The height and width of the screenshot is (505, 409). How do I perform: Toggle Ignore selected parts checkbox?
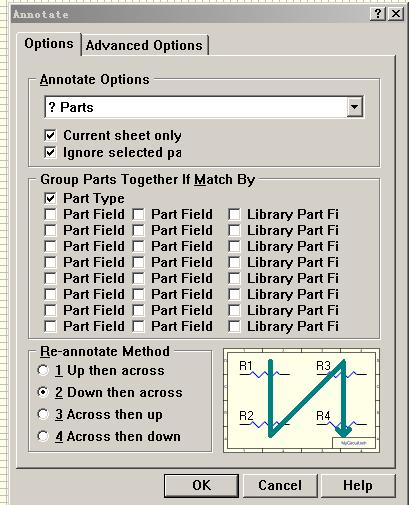[50, 152]
